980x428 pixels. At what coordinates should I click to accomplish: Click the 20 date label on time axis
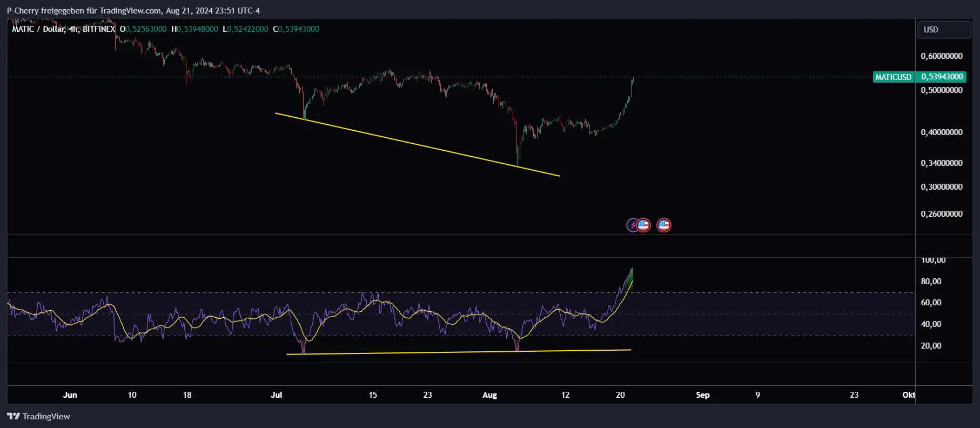tap(620, 395)
